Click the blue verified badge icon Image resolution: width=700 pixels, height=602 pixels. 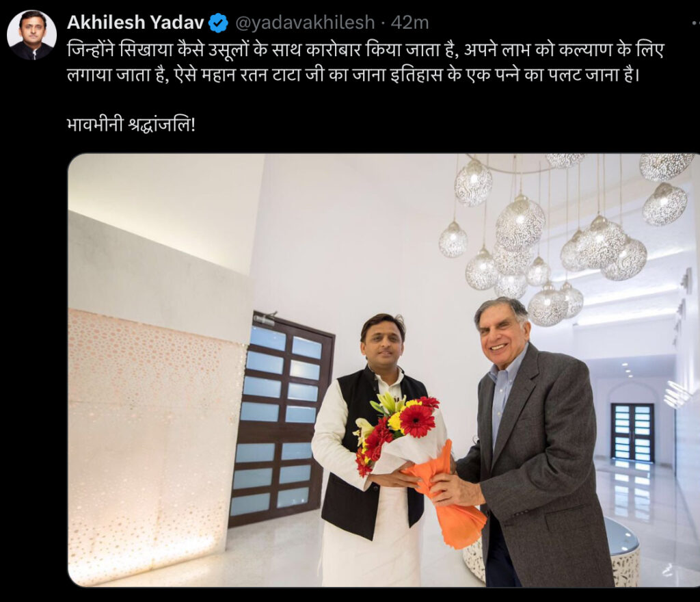coord(218,23)
